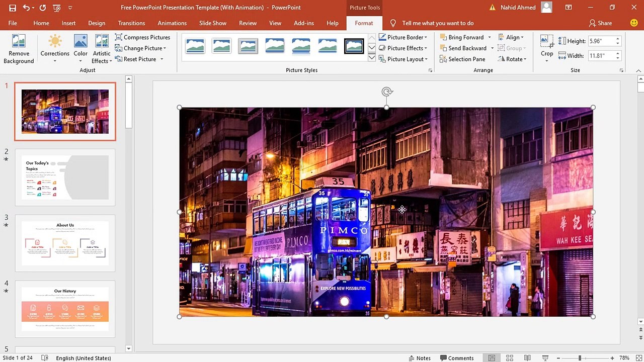This screenshot has width=644, height=362.
Task: Select slide 3 thumbnail About Us
Action: 65,243
